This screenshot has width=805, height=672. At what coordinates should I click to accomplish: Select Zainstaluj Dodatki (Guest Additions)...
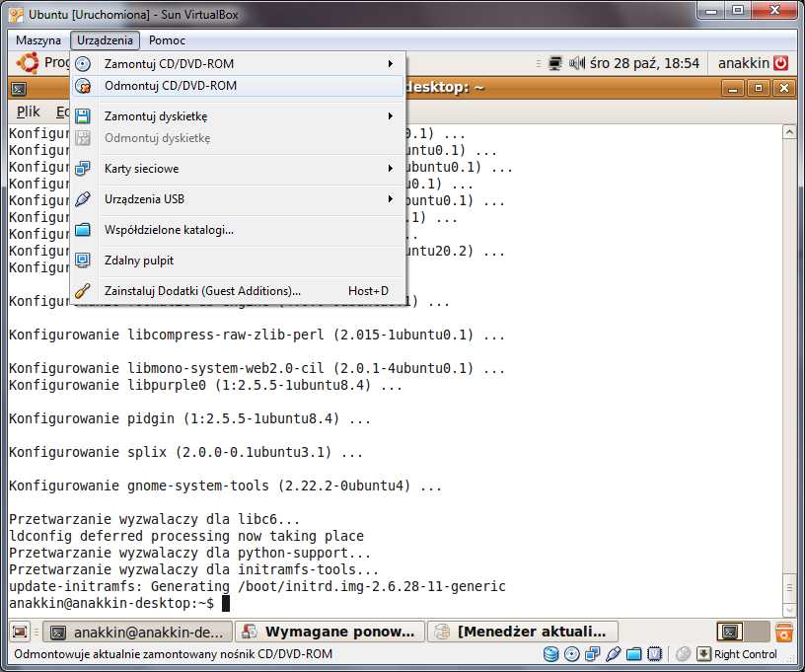[x=238, y=291]
